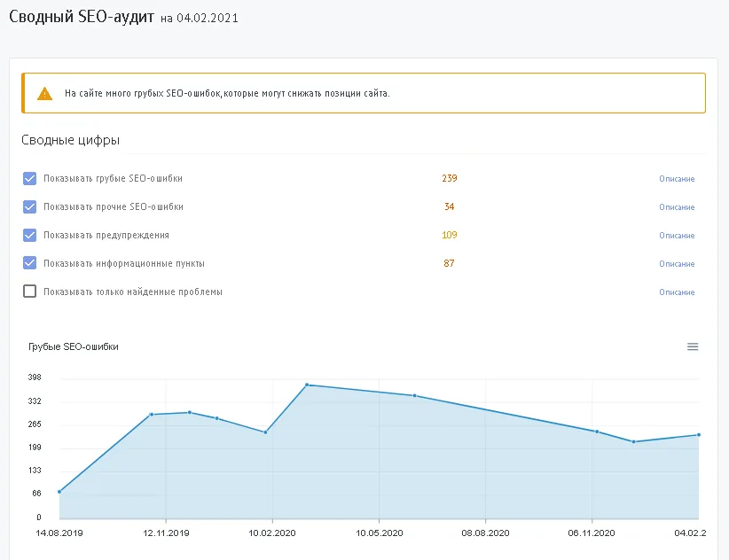This screenshot has width=729, height=560.
Task: Click the y-axis value '199'
Action: pyautogui.click(x=35, y=447)
